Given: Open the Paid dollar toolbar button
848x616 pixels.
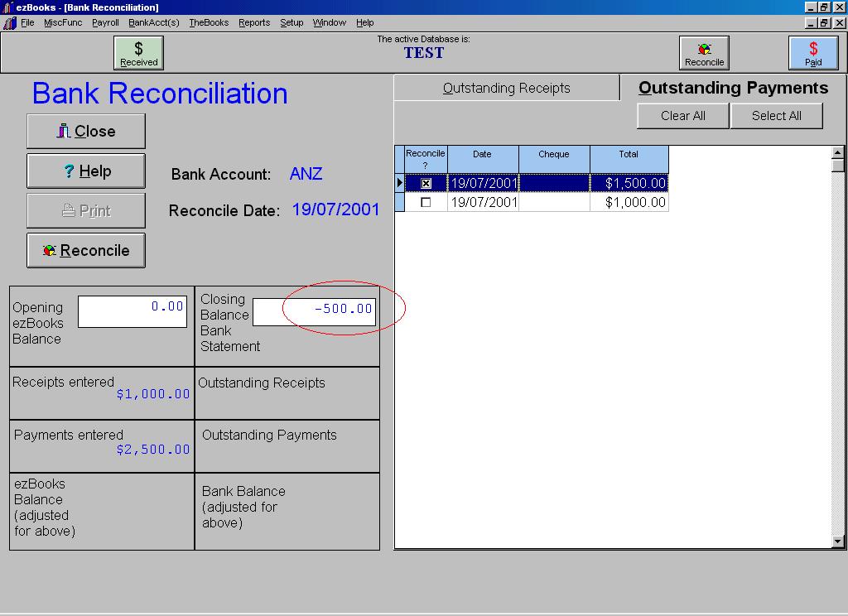Looking at the screenshot, I should (813, 52).
